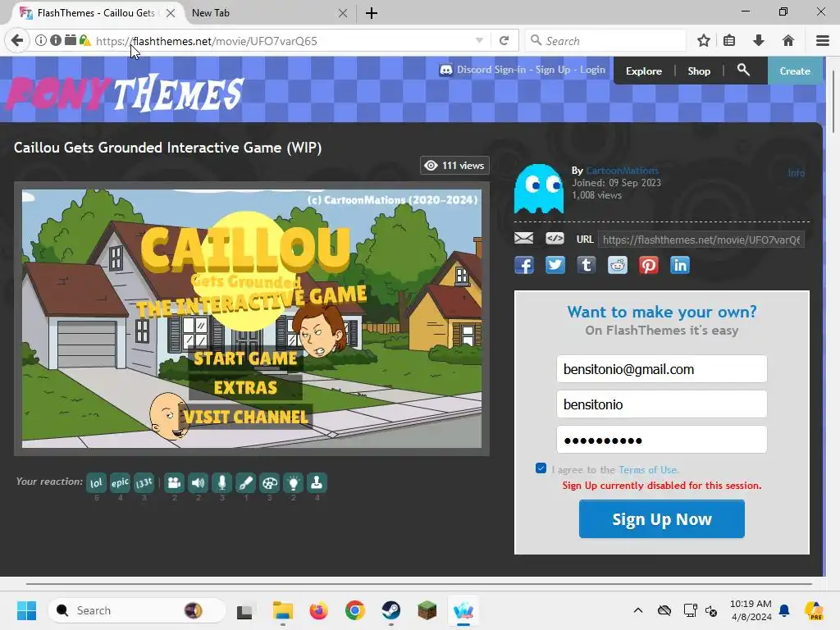Click the browser search box

[x=605, y=41]
